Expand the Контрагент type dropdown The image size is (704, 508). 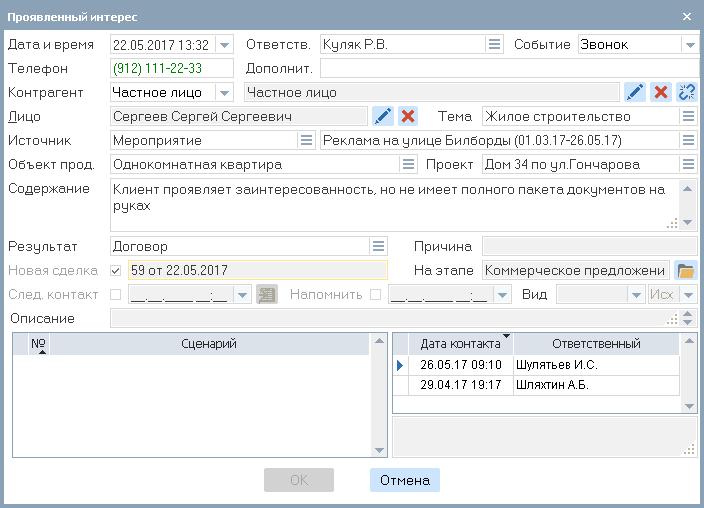pos(223,93)
